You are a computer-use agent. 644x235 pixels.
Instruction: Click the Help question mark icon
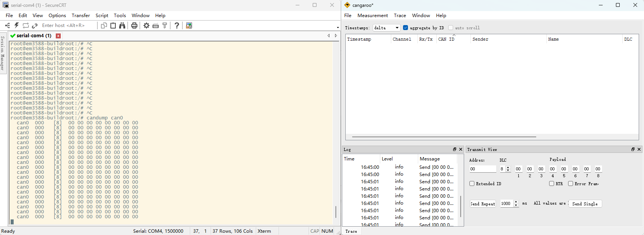[177, 25]
